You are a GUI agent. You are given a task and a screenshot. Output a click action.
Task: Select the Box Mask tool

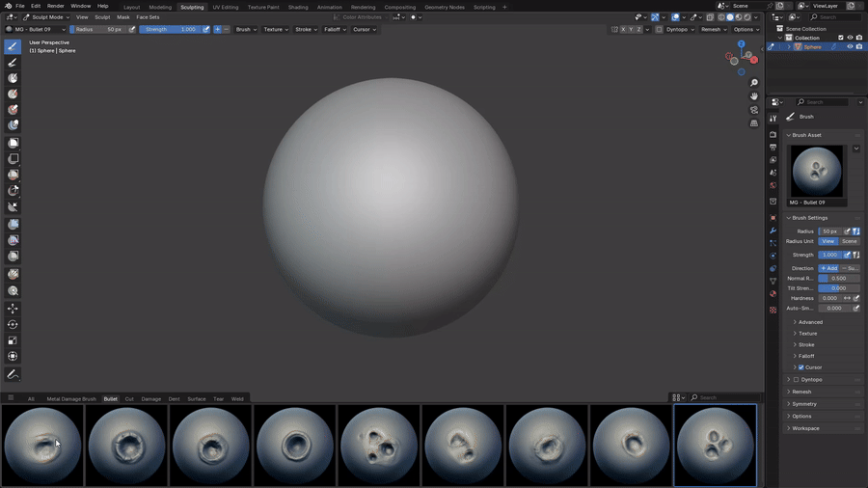(x=13, y=143)
